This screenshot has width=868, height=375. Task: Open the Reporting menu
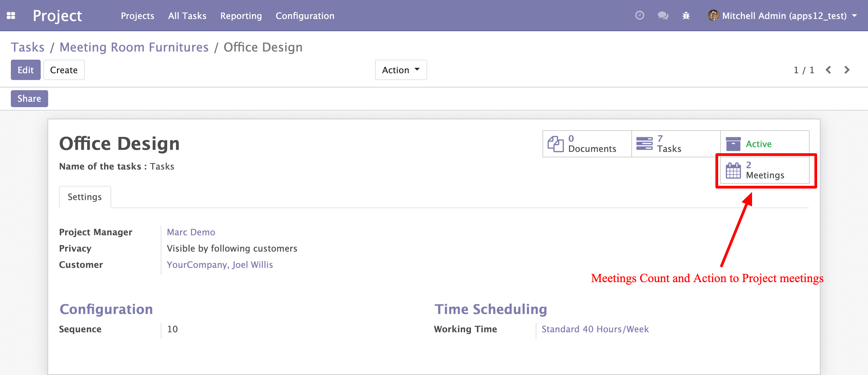241,16
